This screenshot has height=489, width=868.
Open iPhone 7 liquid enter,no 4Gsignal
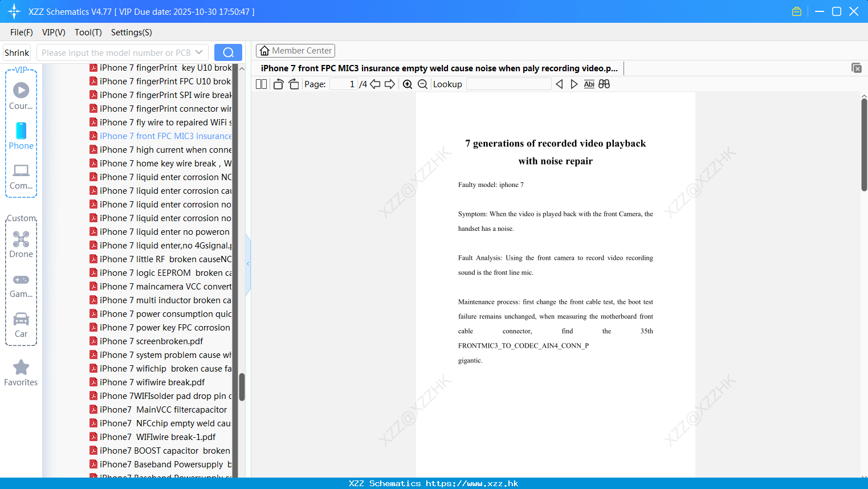tap(160, 246)
